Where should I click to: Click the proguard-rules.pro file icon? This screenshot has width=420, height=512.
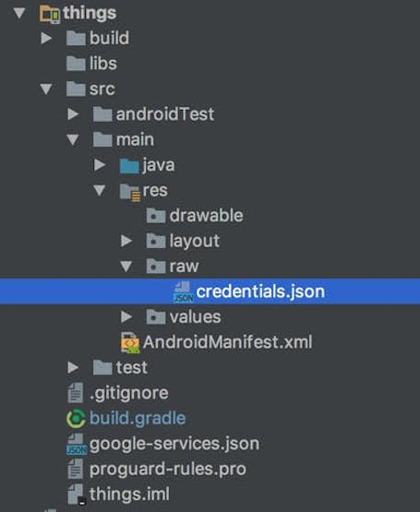click(76, 470)
